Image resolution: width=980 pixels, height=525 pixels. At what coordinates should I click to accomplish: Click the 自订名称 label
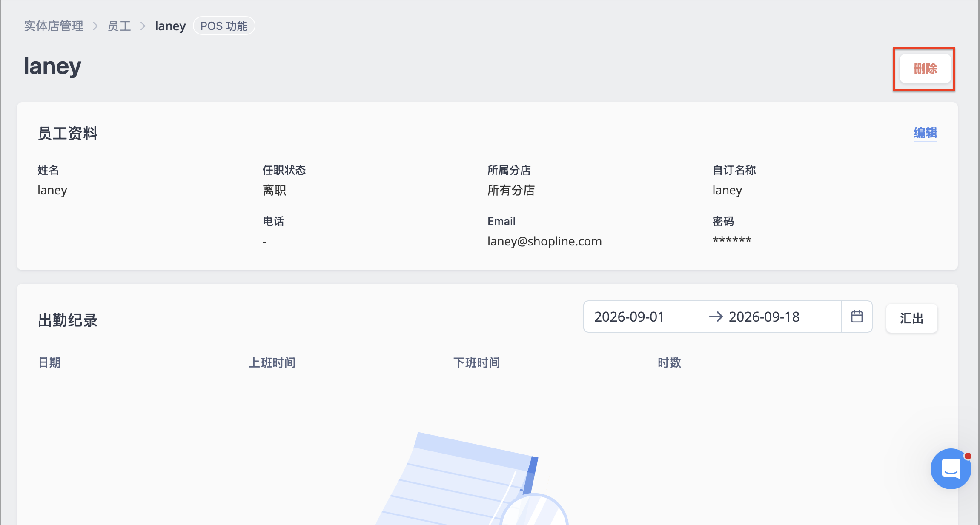[734, 170]
